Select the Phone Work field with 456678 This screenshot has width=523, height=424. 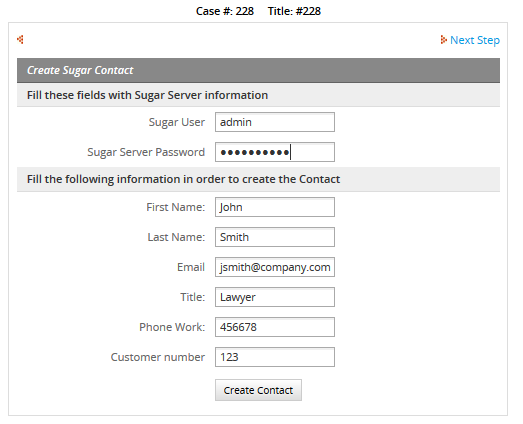tap(275, 327)
